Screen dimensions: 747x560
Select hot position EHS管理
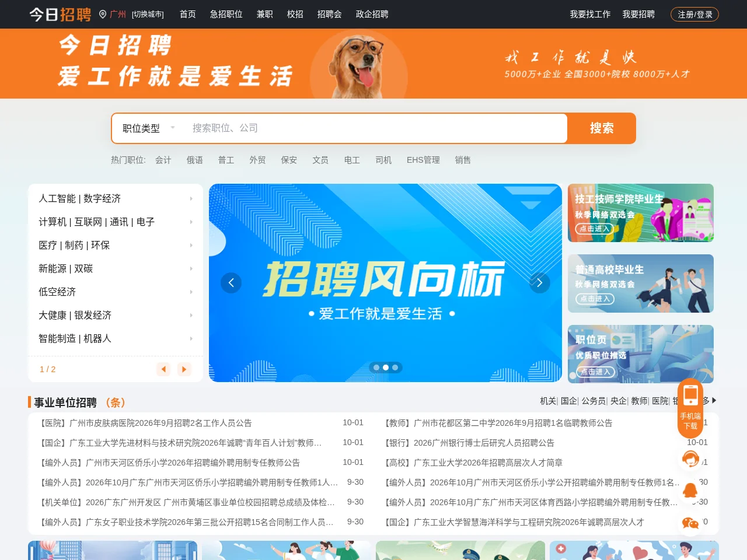(x=424, y=160)
